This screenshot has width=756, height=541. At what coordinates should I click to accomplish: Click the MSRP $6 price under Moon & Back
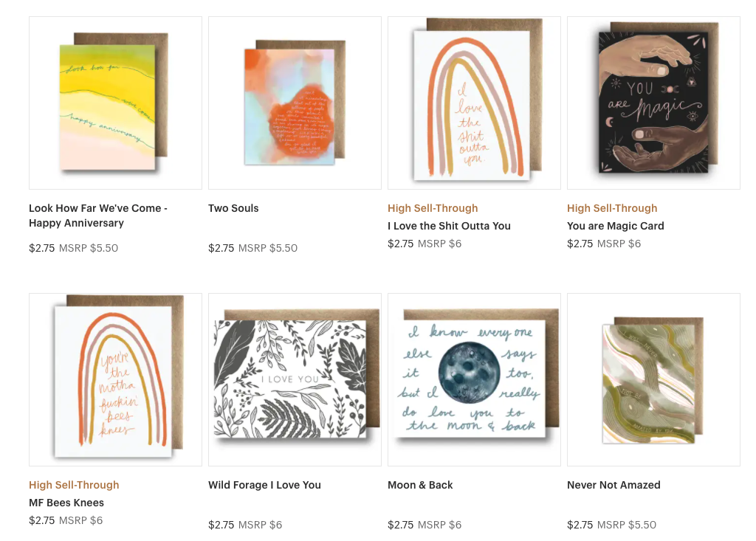(439, 525)
